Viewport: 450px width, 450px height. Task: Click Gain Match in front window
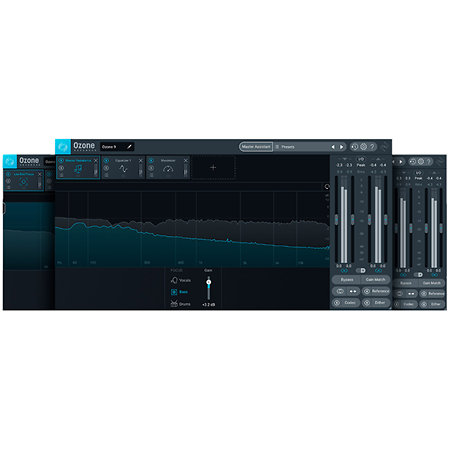pyautogui.click(x=375, y=280)
